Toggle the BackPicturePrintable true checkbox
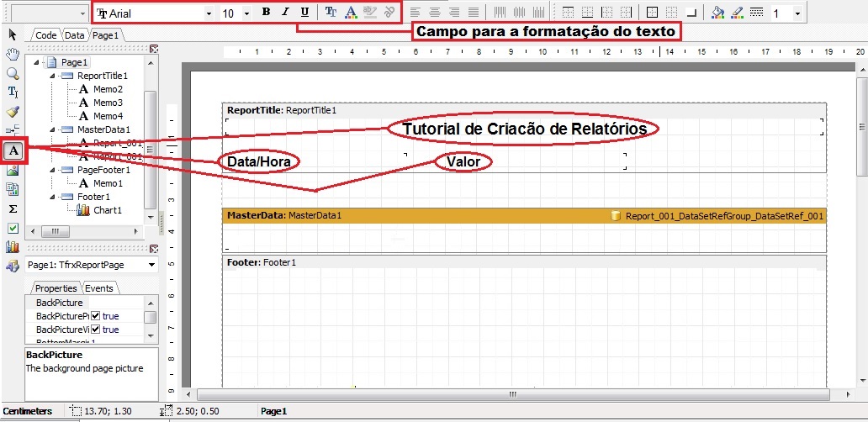 (96, 316)
